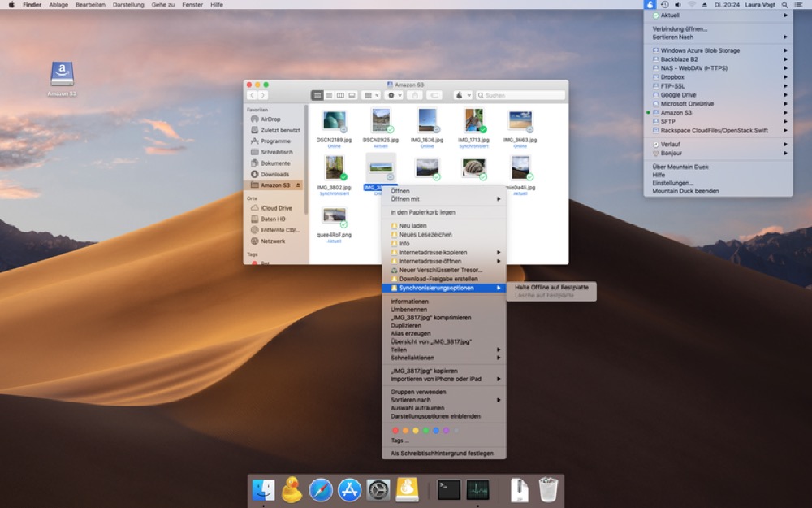Click the Mountain Duck menu bar icon

coord(650,5)
